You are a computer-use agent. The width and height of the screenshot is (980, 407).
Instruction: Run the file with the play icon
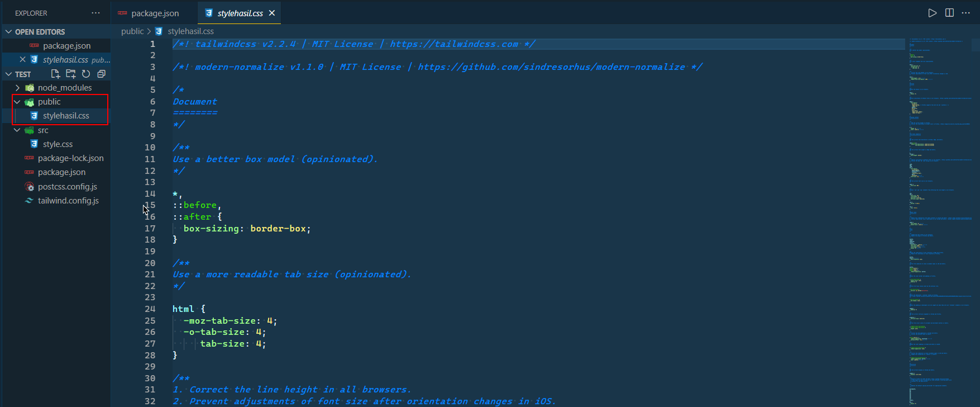pyautogui.click(x=932, y=13)
